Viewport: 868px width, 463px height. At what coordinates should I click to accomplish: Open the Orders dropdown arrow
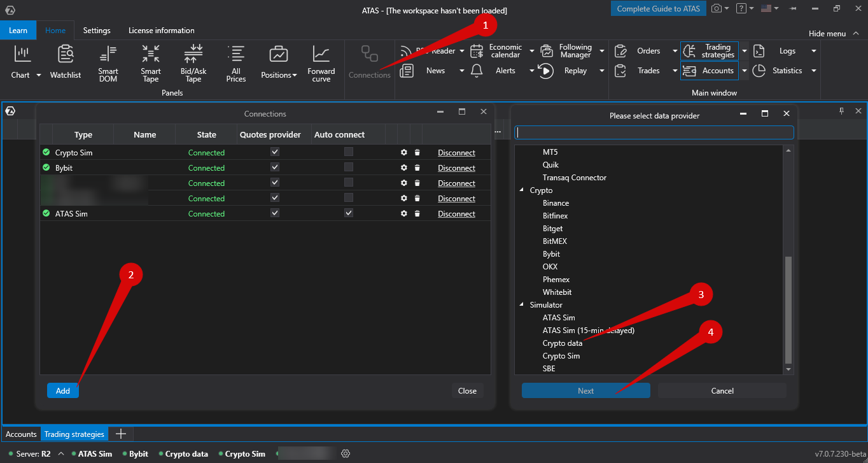tap(675, 51)
